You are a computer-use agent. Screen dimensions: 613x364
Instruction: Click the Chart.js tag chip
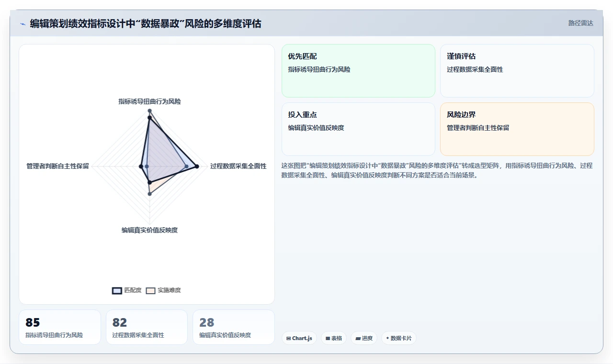[299, 338]
